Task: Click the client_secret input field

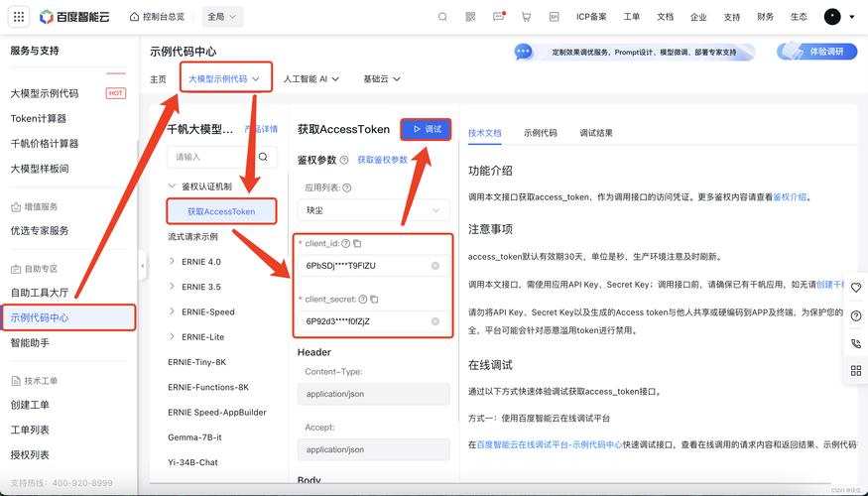Action: 374,321
